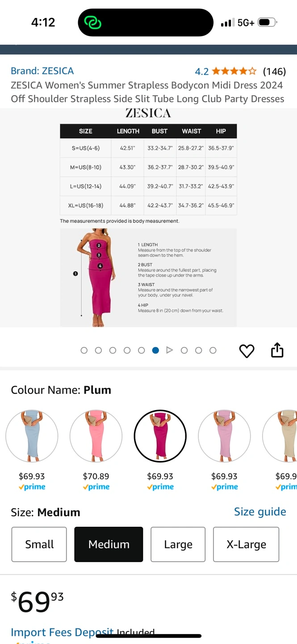Select size Small
The width and height of the screenshot is (297, 644).
click(x=39, y=544)
